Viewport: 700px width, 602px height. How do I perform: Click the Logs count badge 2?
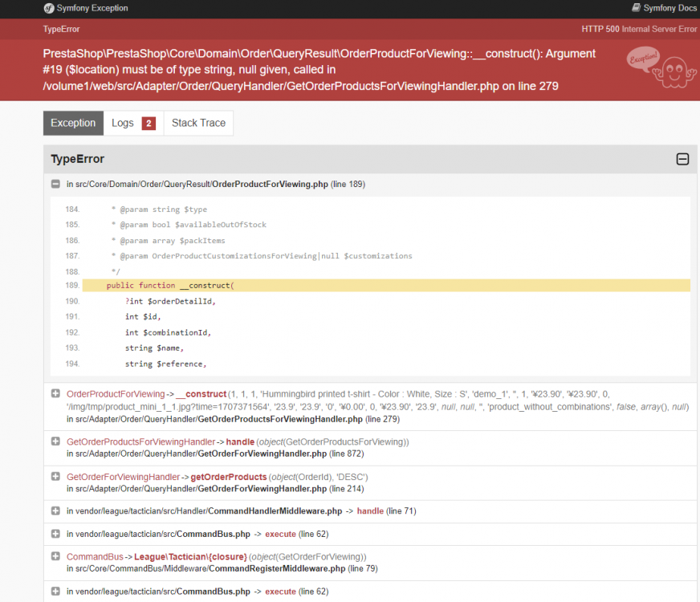(x=149, y=123)
